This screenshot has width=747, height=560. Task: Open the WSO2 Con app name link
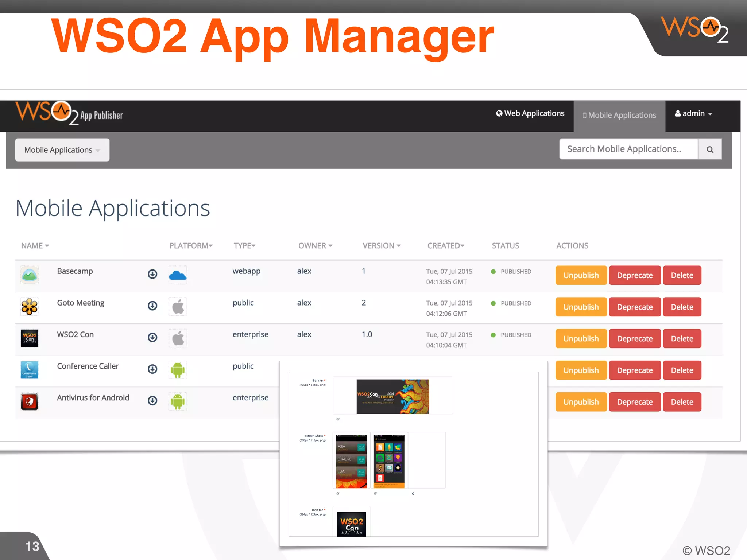(x=75, y=334)
